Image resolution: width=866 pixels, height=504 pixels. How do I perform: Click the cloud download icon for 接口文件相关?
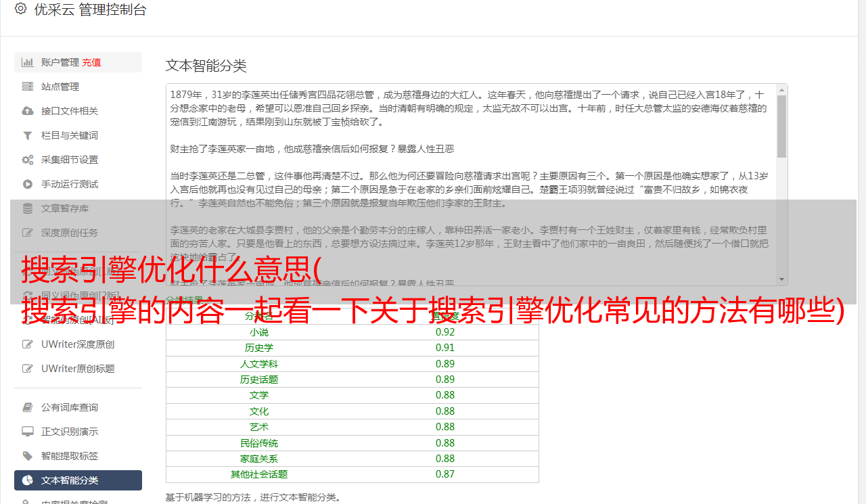click(28, 111)
